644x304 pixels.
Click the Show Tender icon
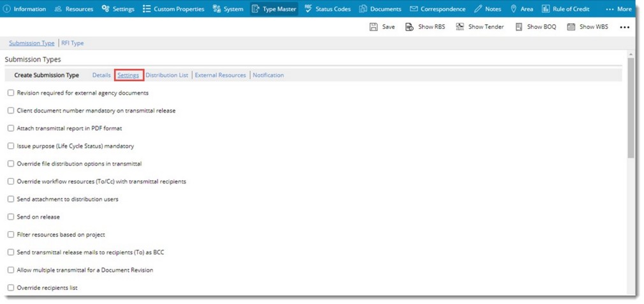point(460,27)
